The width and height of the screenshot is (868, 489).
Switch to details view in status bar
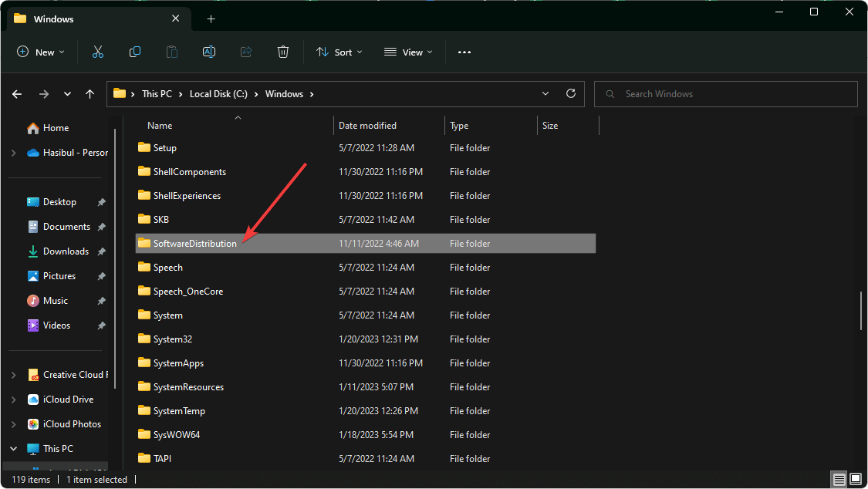[839, 479]
